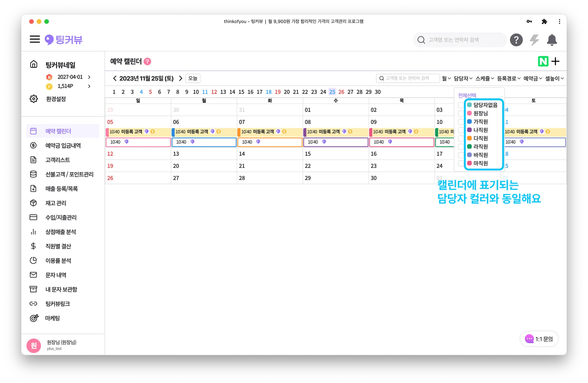Open 고객리스트 in the sidebar
Screen dimensions: 588x383
point(57,160)
